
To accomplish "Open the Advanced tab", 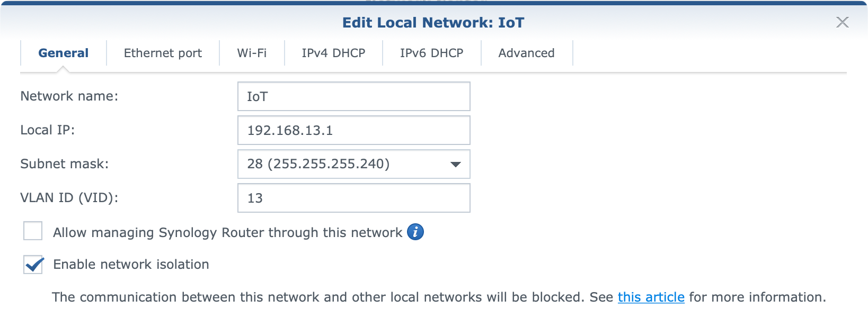I will click(x=526, y=53).
